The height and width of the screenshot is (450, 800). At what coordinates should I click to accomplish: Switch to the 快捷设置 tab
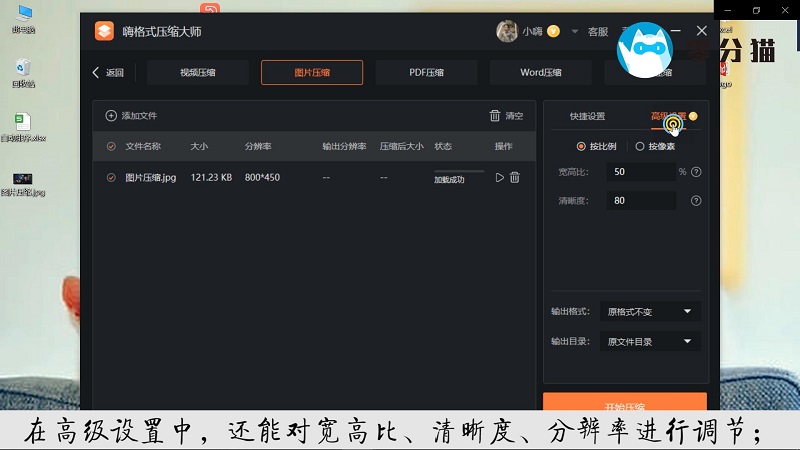coord(587,117)
